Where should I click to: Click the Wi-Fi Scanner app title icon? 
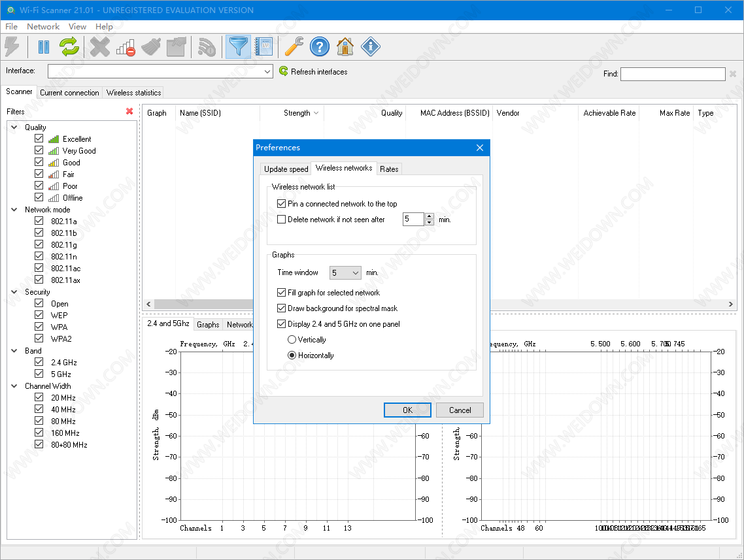click(10, 10)
